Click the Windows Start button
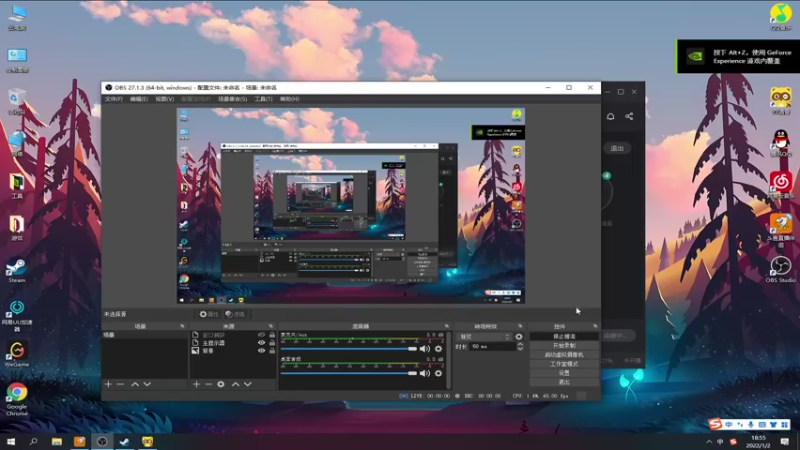 11,442
